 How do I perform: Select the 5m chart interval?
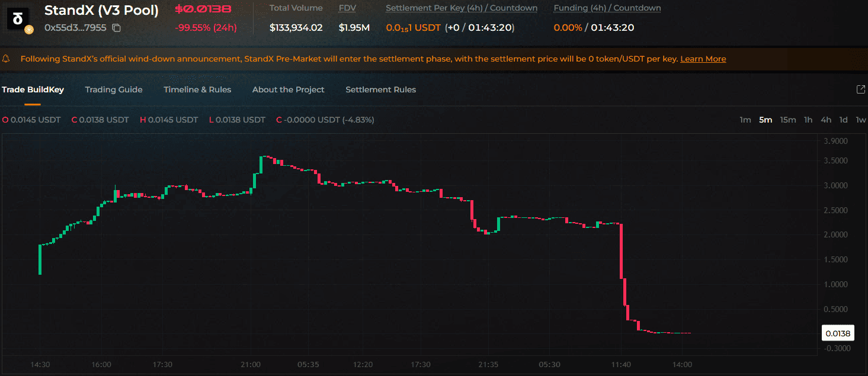tap(765, 120)
